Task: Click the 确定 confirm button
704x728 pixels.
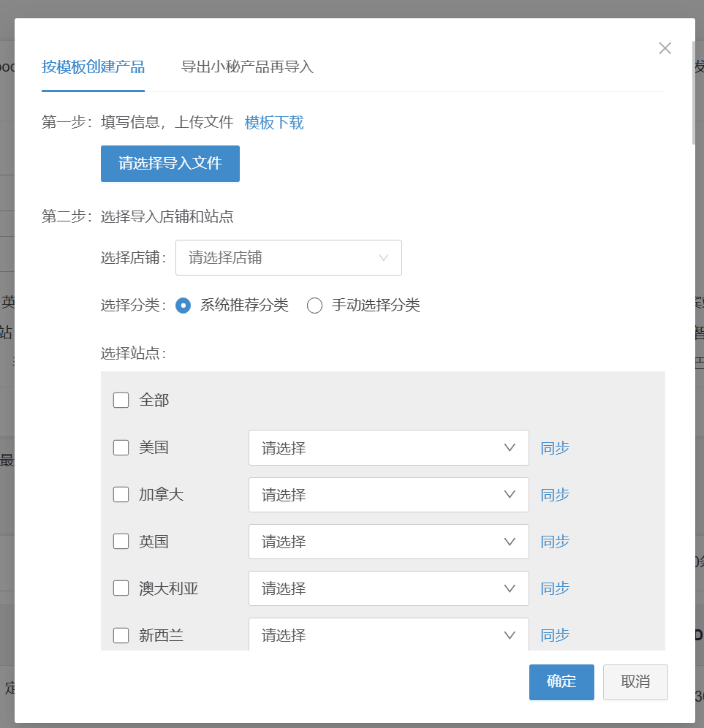Action: [x=561, y=682]
